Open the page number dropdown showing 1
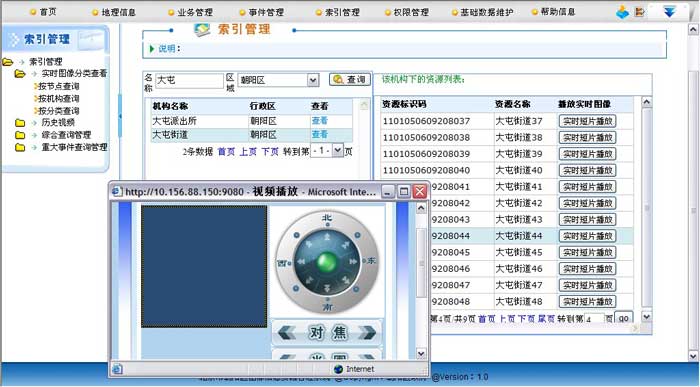The width and height of the screenshot is (700, 387). click(338, 150)
